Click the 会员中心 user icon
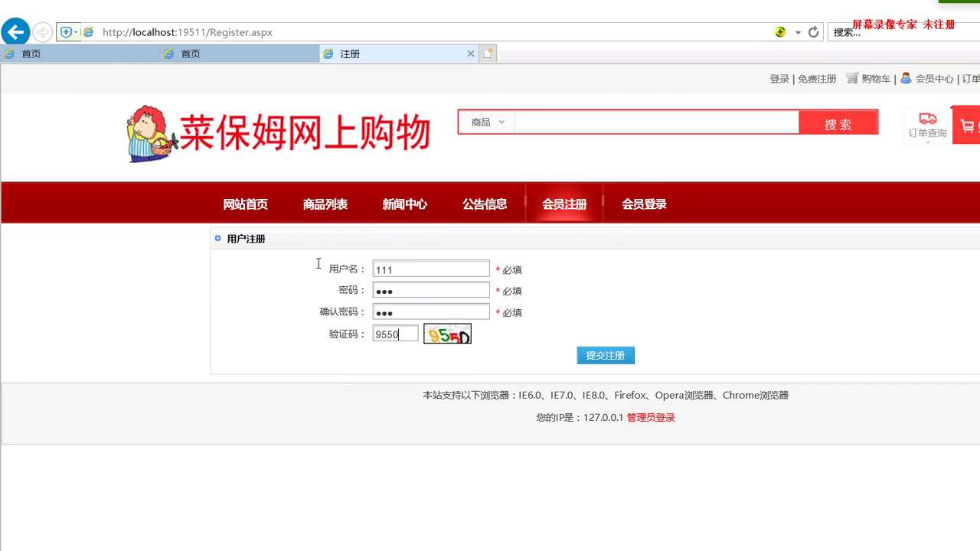Screen dimensions: 980x551 click(906, 78)
